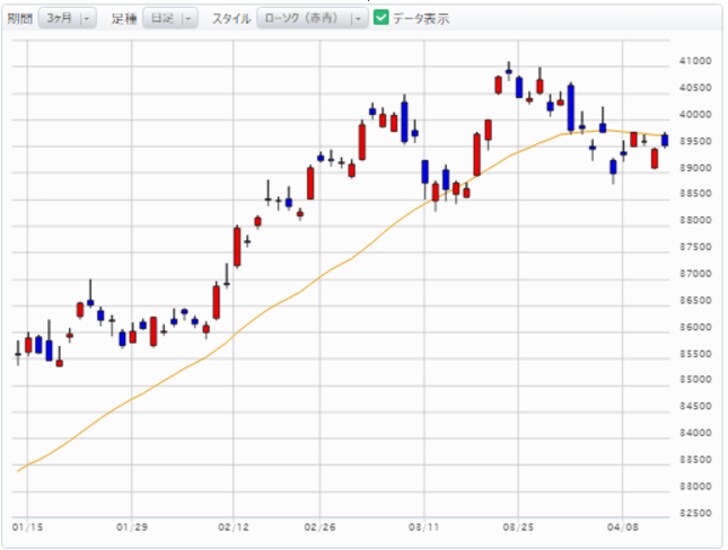728x550 pixels.
Task: Open the 期間 dropdown showing 3ヶ月
Action: tap(67, 18)
